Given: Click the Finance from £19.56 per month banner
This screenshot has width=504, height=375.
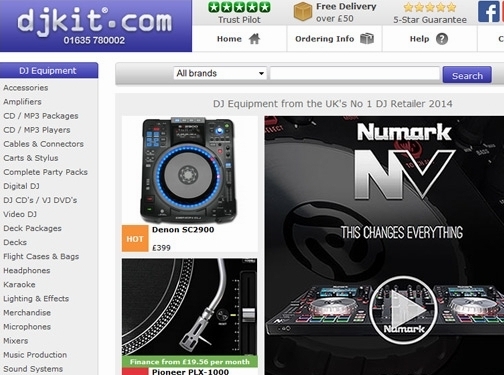Looking at the screenshot, I should click(189, 362).
